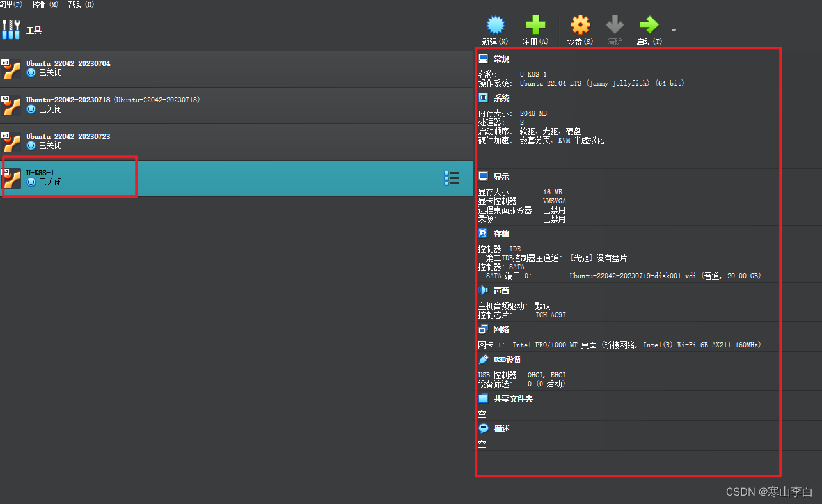Click video memory value 16 MB

click(553, 193)
